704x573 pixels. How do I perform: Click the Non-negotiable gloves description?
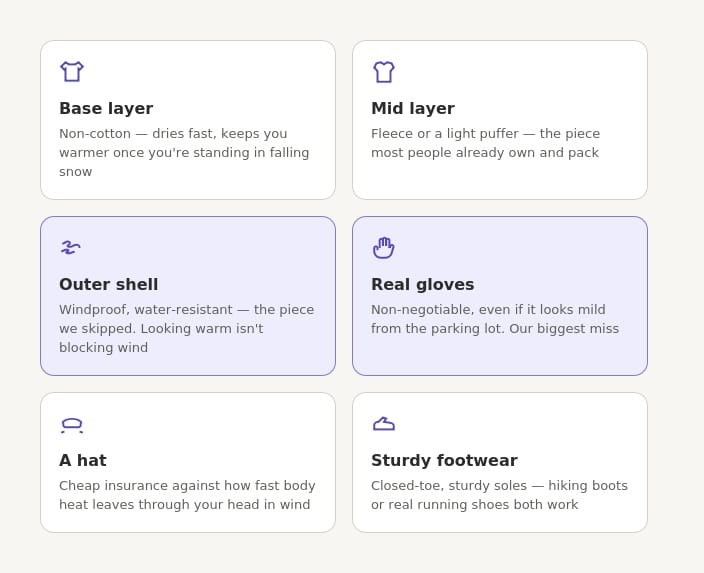pyautogui.click(x=495, y=319)
